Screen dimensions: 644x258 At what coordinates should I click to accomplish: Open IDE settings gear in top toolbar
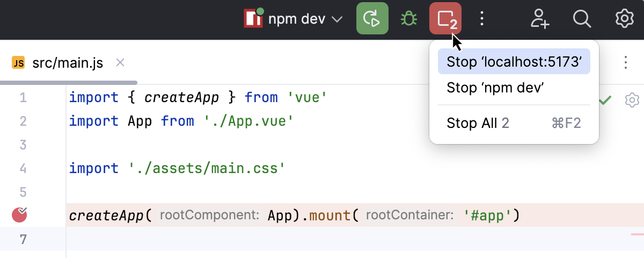point(624,19)
